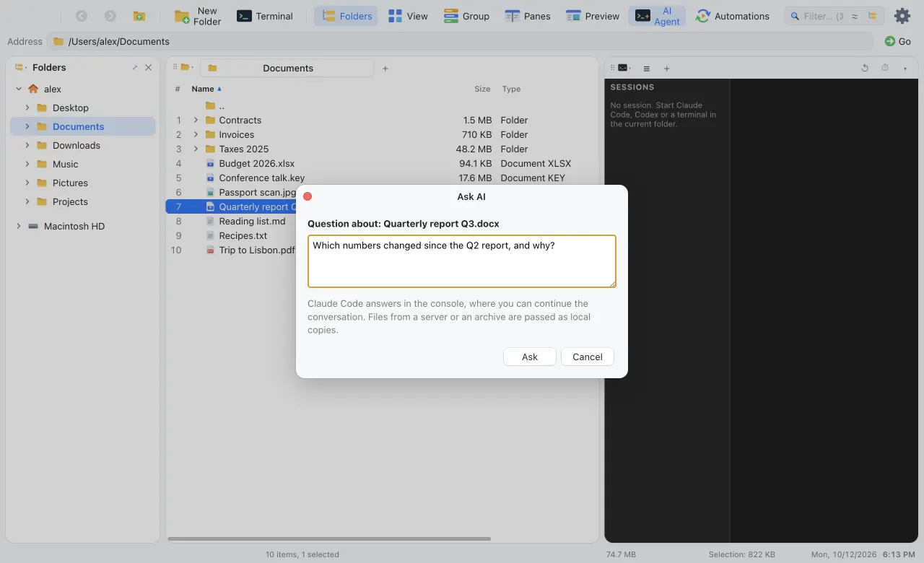Open the console panel type dropdown

coord(625,68)
